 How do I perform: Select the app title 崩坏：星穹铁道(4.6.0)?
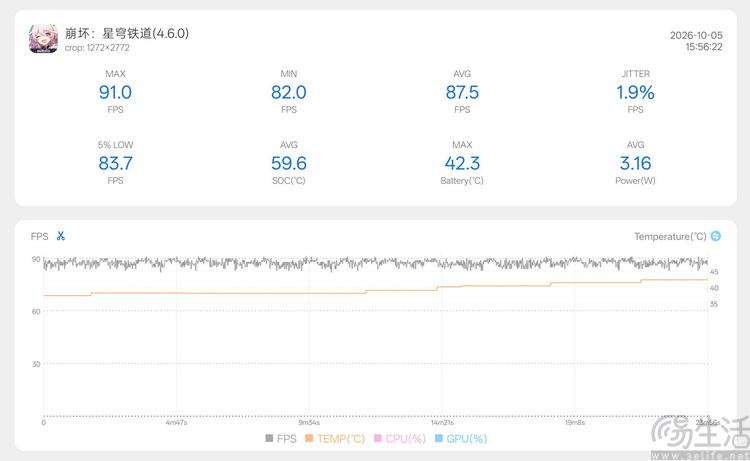point(127,33)
